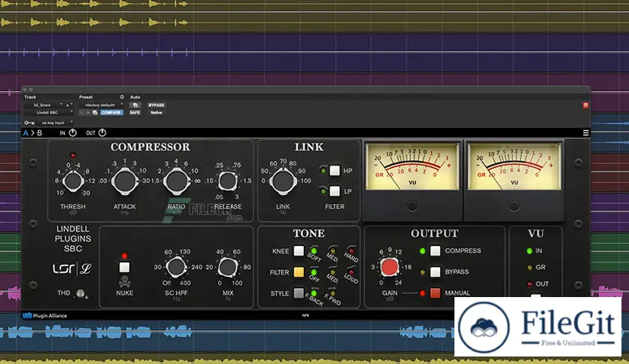Click the left VU meter display

(412, 166)
